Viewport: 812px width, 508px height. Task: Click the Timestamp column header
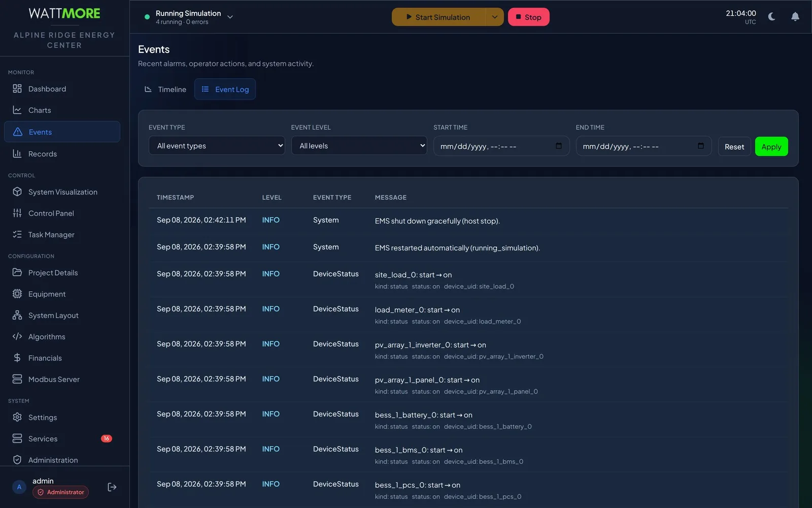click(x=175, y=198)
